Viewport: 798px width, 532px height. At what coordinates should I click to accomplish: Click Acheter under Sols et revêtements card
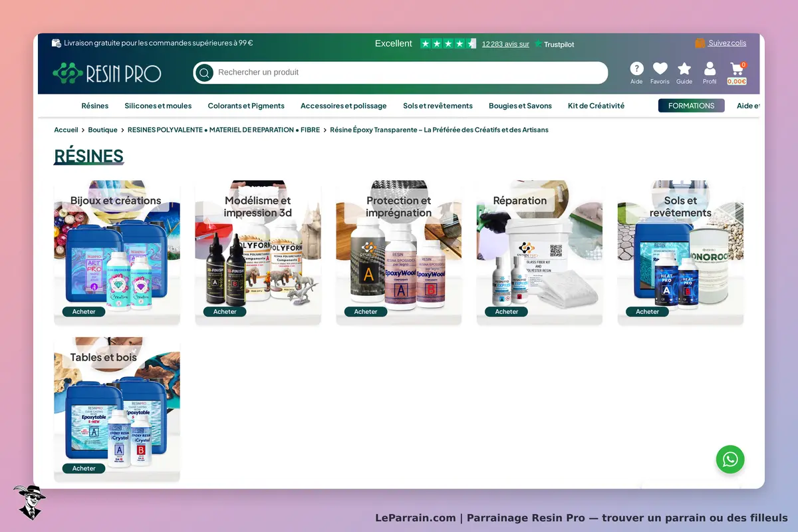point(647,312)
